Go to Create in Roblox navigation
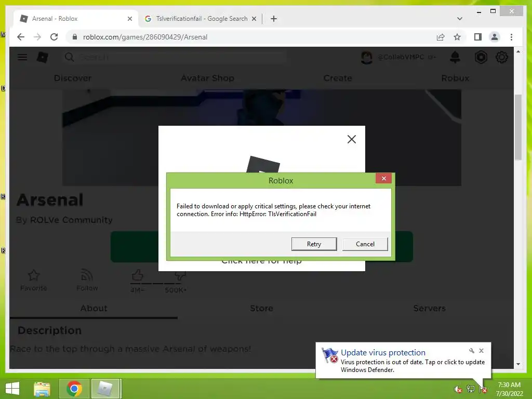 coord(338,78)
